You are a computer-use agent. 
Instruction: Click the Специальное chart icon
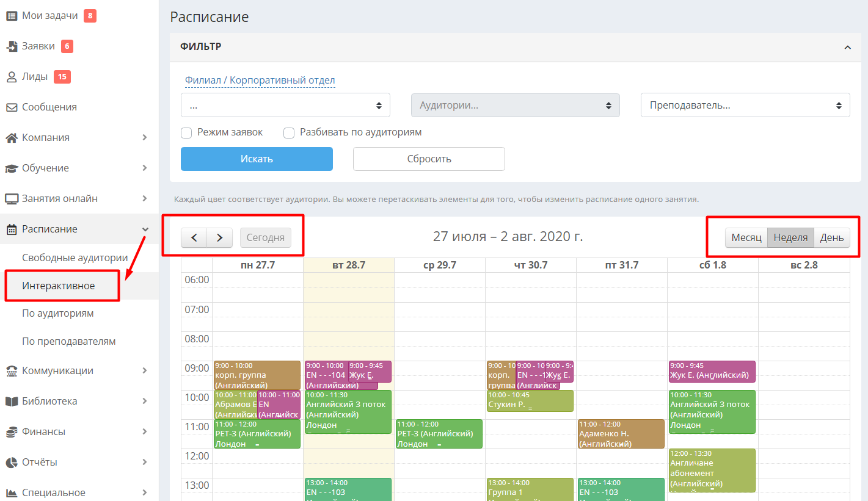(x=12, y=493)
